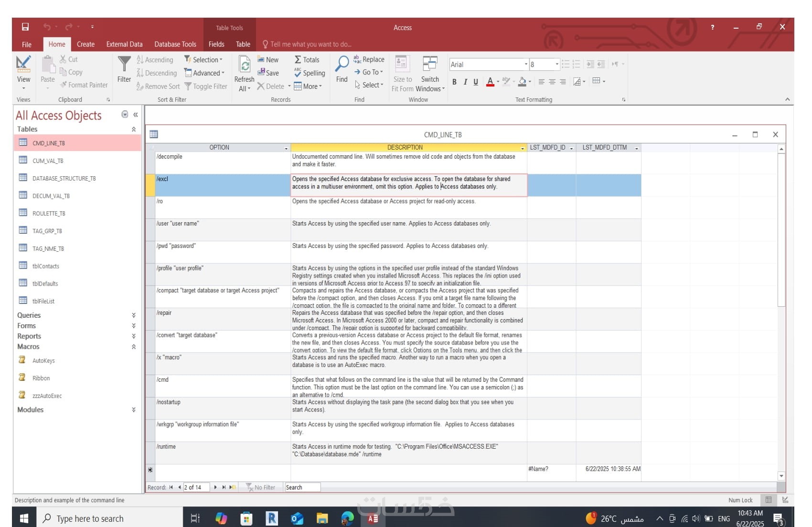Screen dimensions: 812x527
Task: Sort records in Descending order
Action: (157, 73)
